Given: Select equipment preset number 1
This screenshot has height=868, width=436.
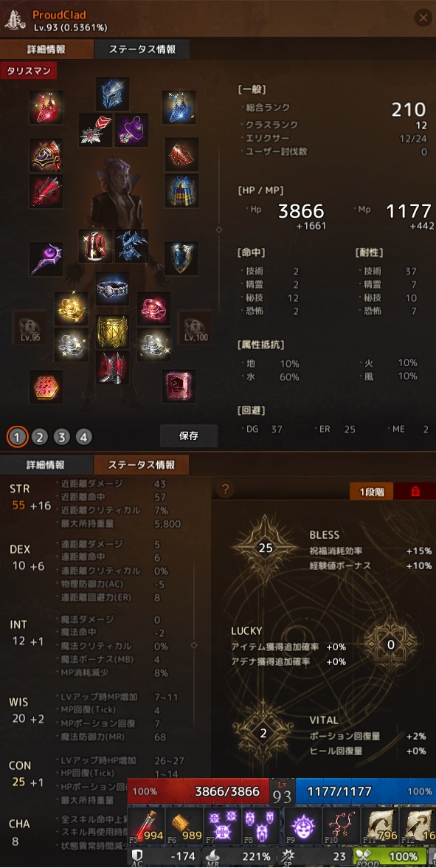Looking at the screenshot, I should click(x=17, y=437).
